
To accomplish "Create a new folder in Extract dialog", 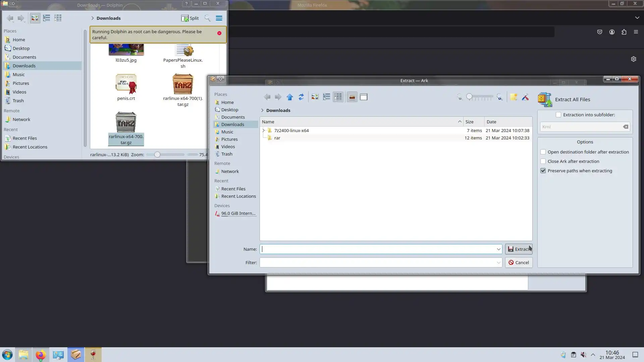I will click(x=514, y=97).
